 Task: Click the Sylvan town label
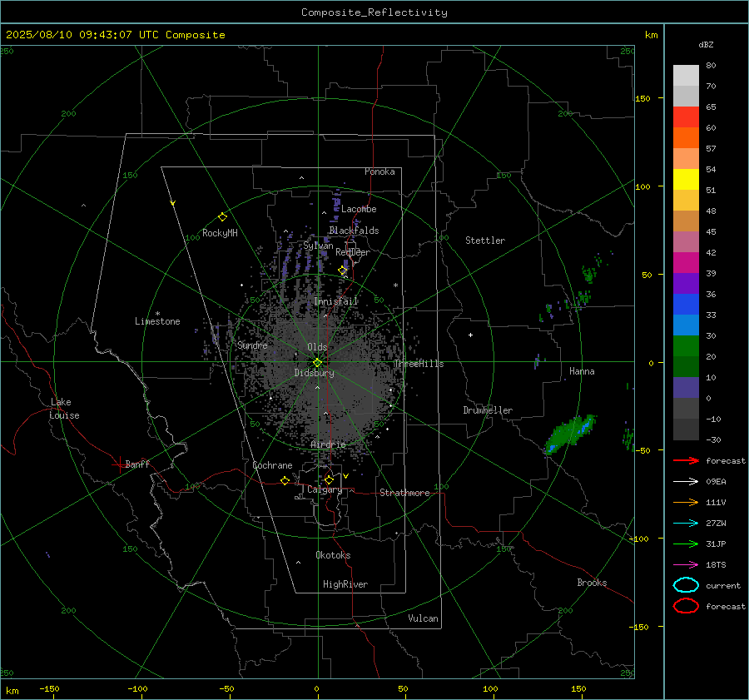[x=318, y=246]
